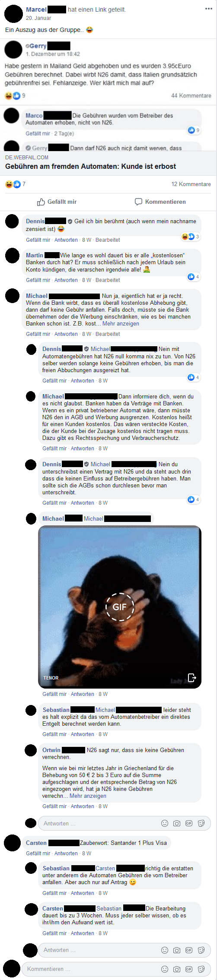Expand Michael's comment with Mehr anzeigen

click(121, 324)
